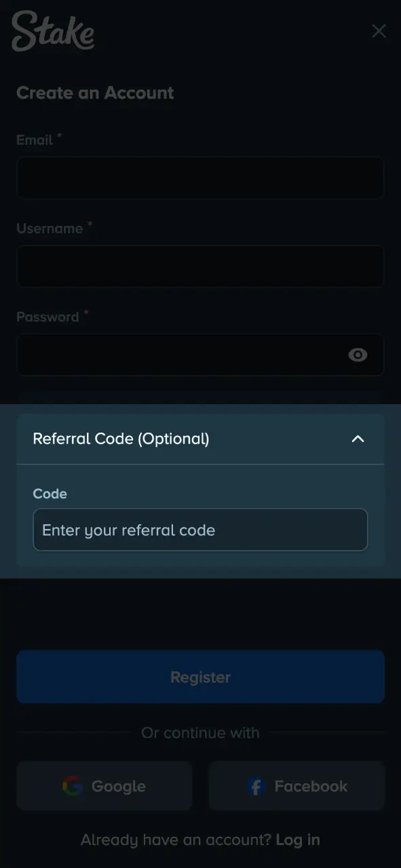Focus the Email input field
The image size is (401, 868).
(x=200, y=178)
